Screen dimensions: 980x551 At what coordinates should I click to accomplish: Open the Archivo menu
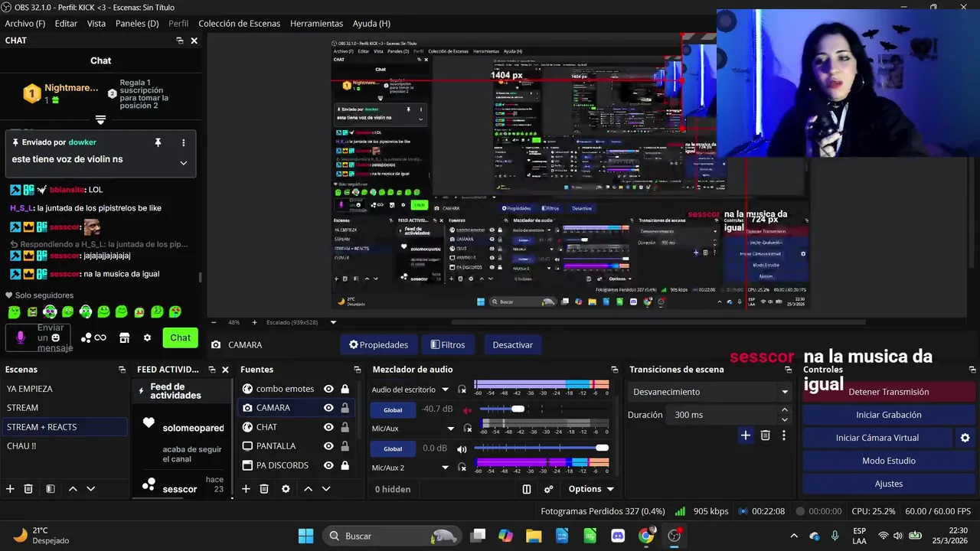(x=24, y=24)
